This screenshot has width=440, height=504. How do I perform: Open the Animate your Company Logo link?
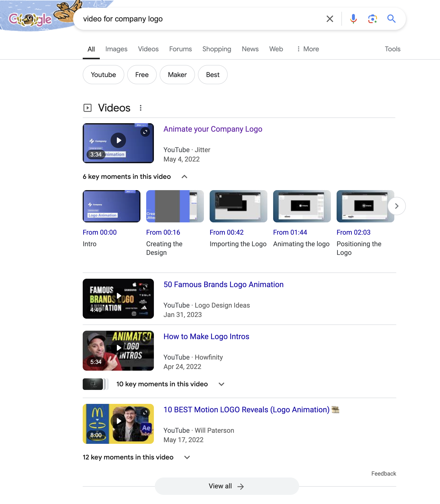[x=213, y=129]
